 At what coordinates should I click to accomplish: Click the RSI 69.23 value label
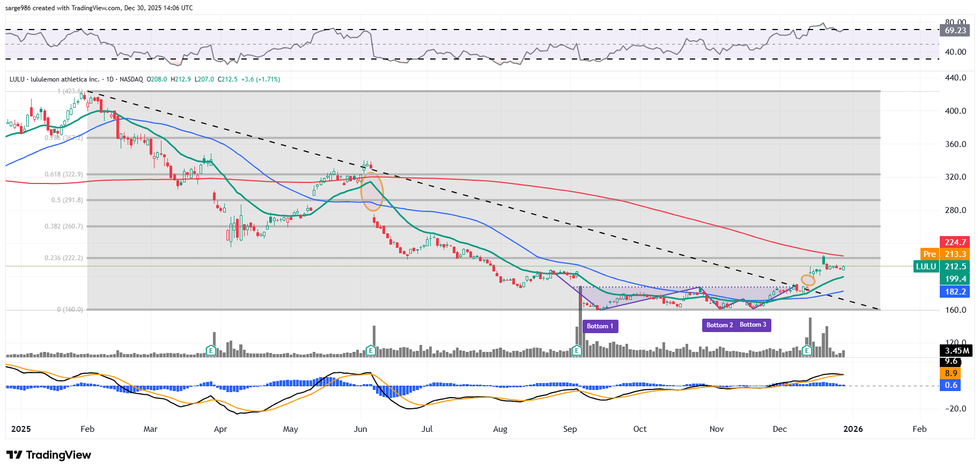(x=955, y=31)
